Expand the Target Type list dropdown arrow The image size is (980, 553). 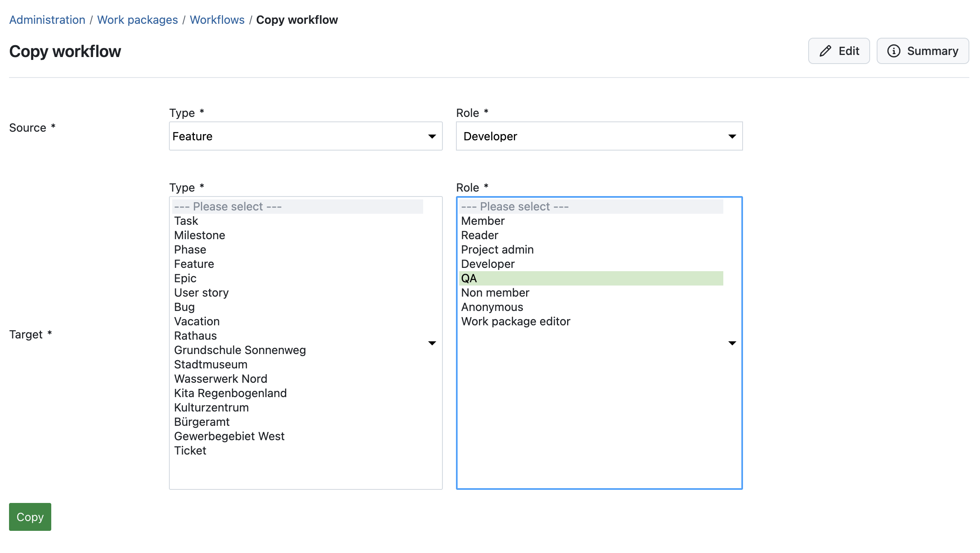pos(432,343)
